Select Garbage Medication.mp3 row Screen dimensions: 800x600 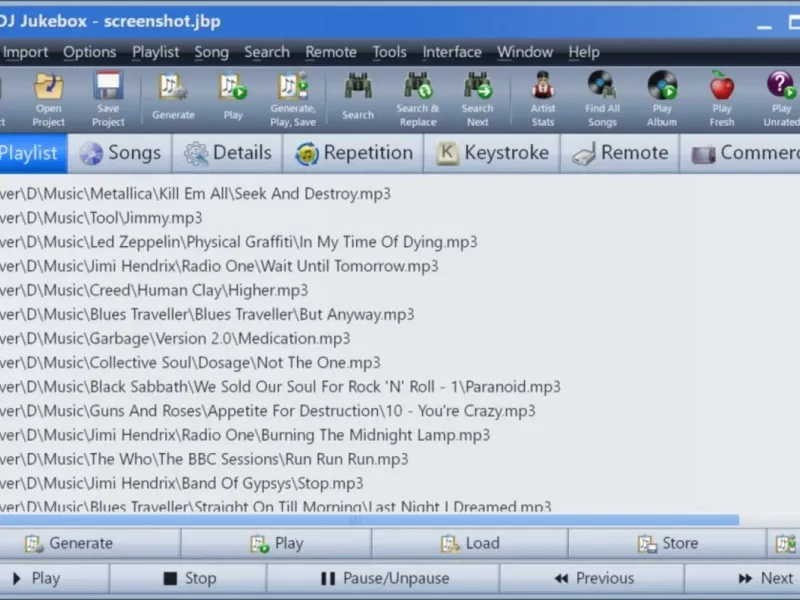400,338
